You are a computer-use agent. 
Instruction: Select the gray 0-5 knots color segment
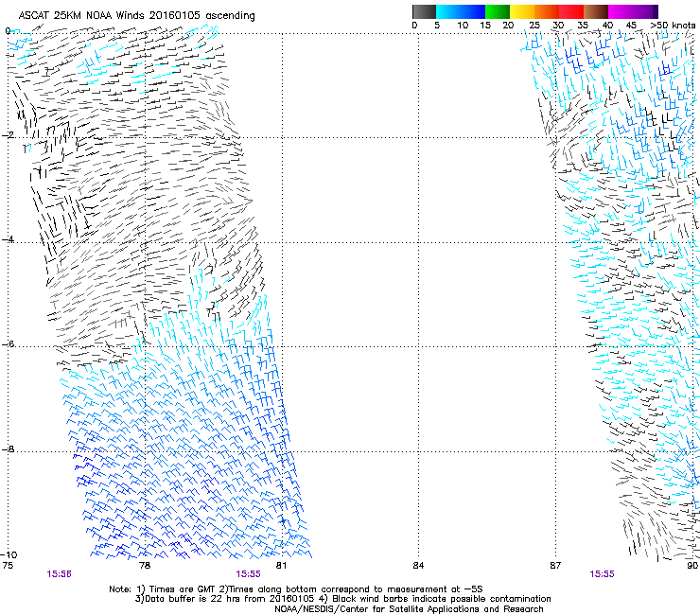424,11
